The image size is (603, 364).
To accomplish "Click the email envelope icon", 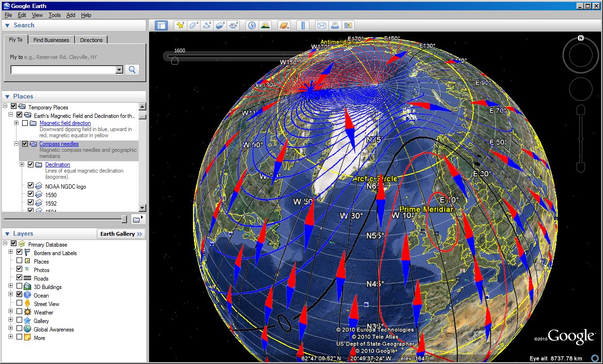I will 321,25.
